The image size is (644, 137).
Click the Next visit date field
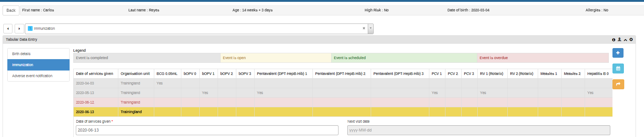coord(479,130)
